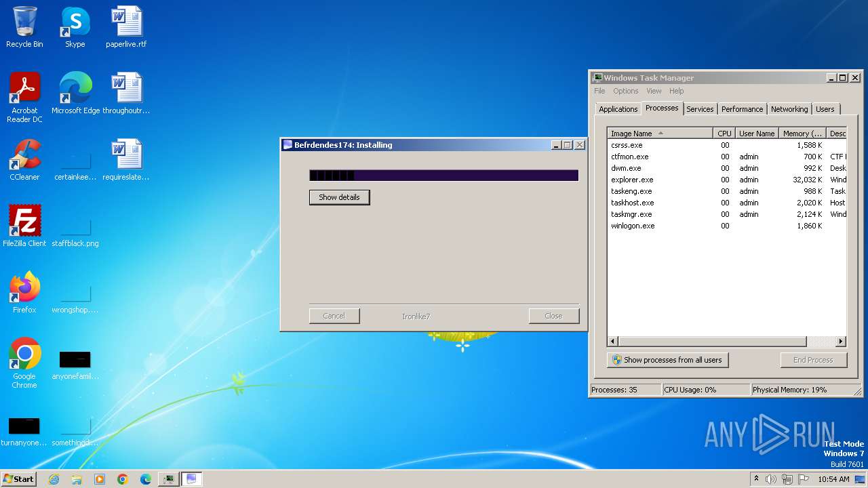Viewport: 868px width, 488px height.
Task: Open Action Center flag tray icon
Action: (803, 479)
